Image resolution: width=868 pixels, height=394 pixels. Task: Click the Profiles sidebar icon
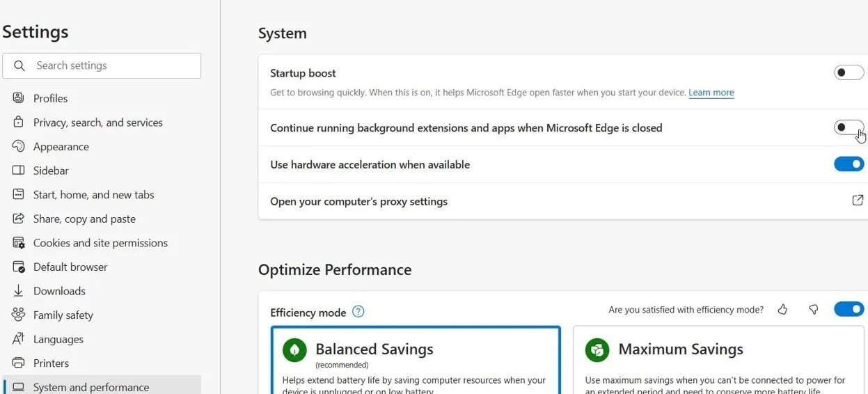pyautogui.click(x=19, y=98)
